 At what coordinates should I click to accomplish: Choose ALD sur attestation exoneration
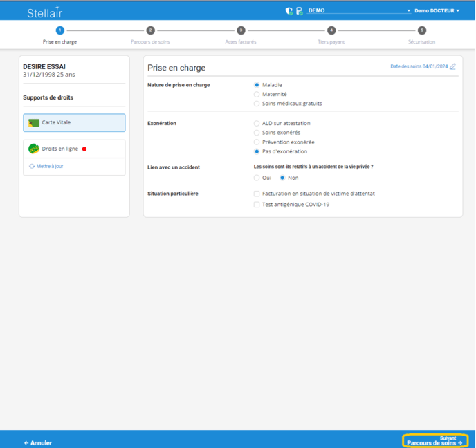pos(257,124)
